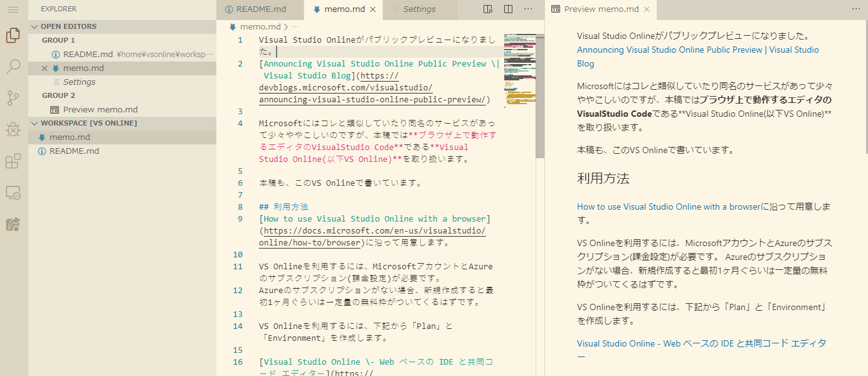Open the Remote Explorer icon
The height and width of the screenshot is (376, 868).
tap(13, 193)
